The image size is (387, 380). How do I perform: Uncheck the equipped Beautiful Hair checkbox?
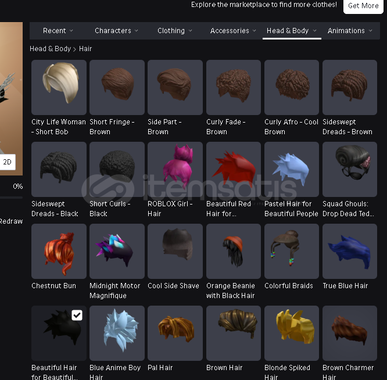(77, 315)
